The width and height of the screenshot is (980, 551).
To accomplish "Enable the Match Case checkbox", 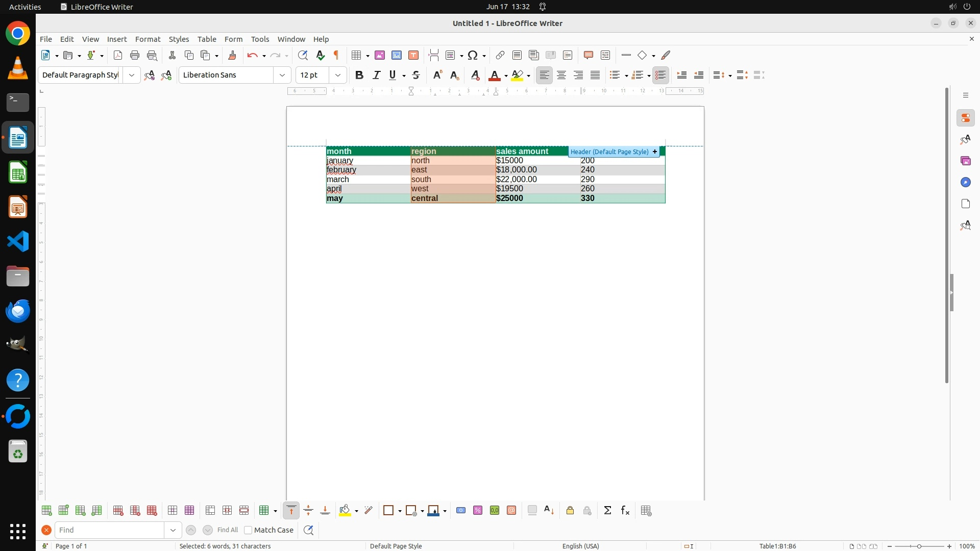I will tap(248, 530).
